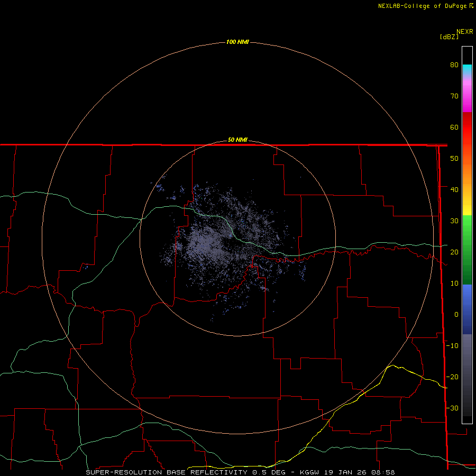Click the 20 value on the dBZ scale

454,252
